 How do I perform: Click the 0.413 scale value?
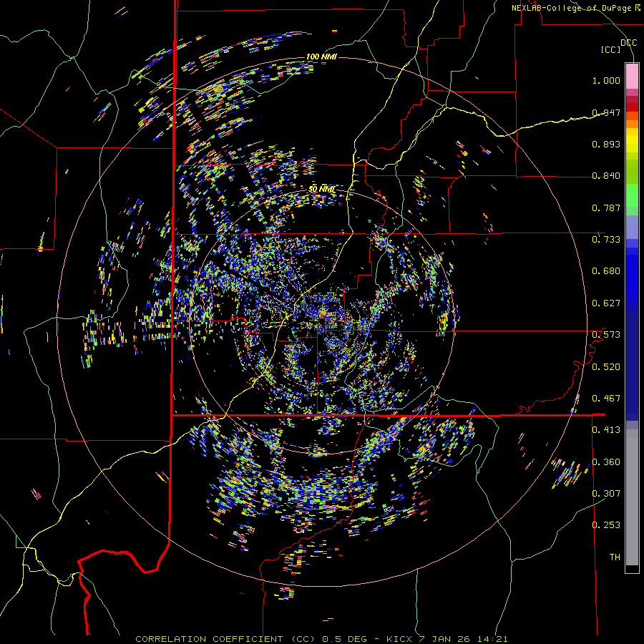click(606, 430)
